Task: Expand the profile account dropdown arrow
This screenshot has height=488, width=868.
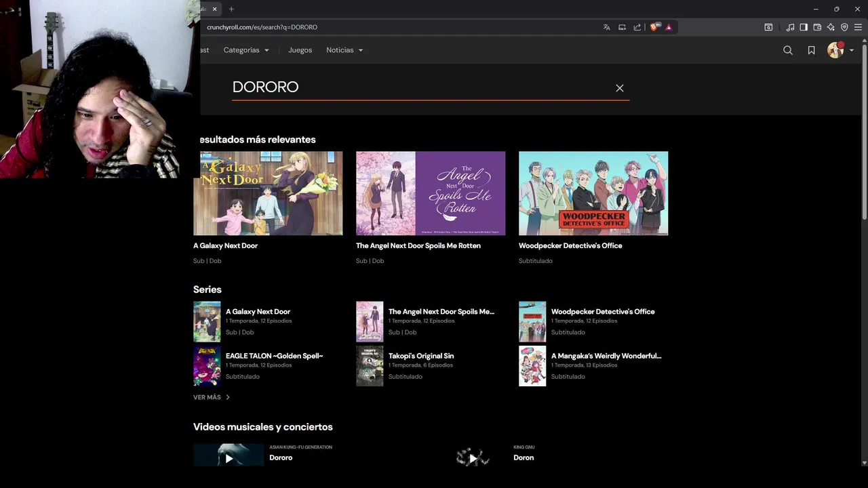Action: [x=852, y=51]
